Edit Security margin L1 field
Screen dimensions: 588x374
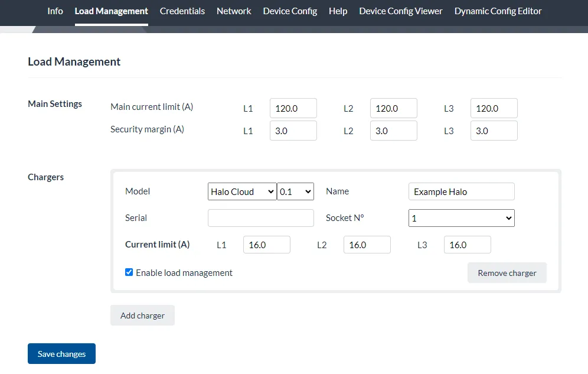pos(293,131)
